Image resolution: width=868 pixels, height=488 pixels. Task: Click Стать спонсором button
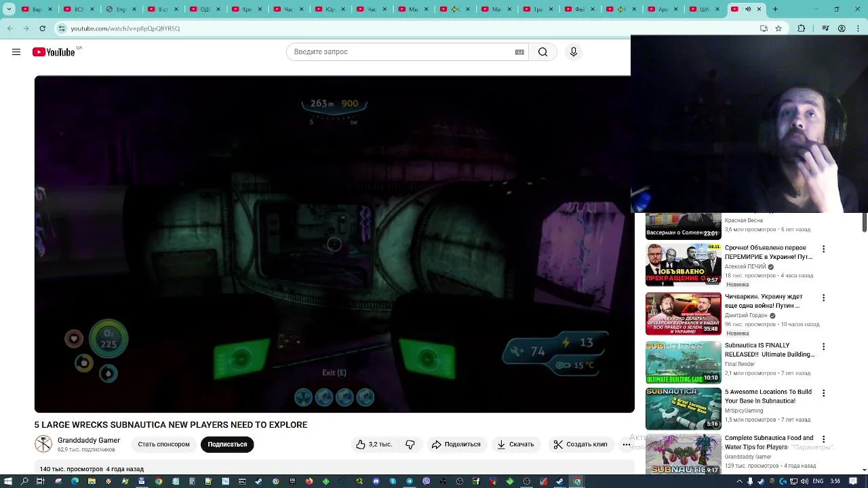point(163,445)
